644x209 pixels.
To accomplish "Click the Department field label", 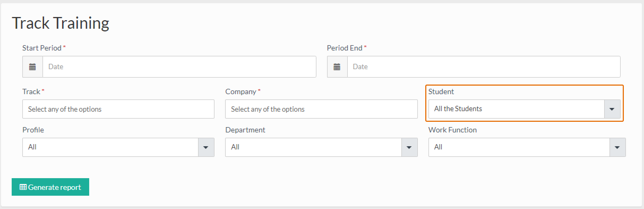I will tap(245, 130).
